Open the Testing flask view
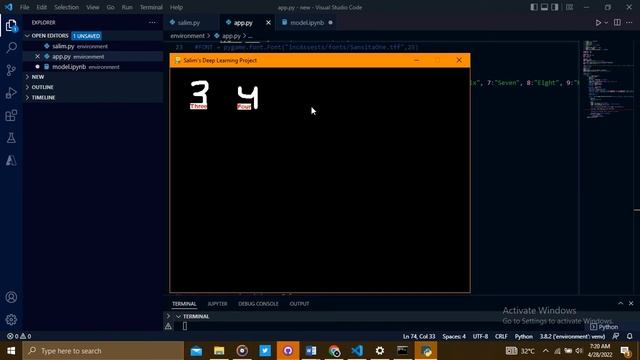Viewport: 640px width, 360px height. 11,138
